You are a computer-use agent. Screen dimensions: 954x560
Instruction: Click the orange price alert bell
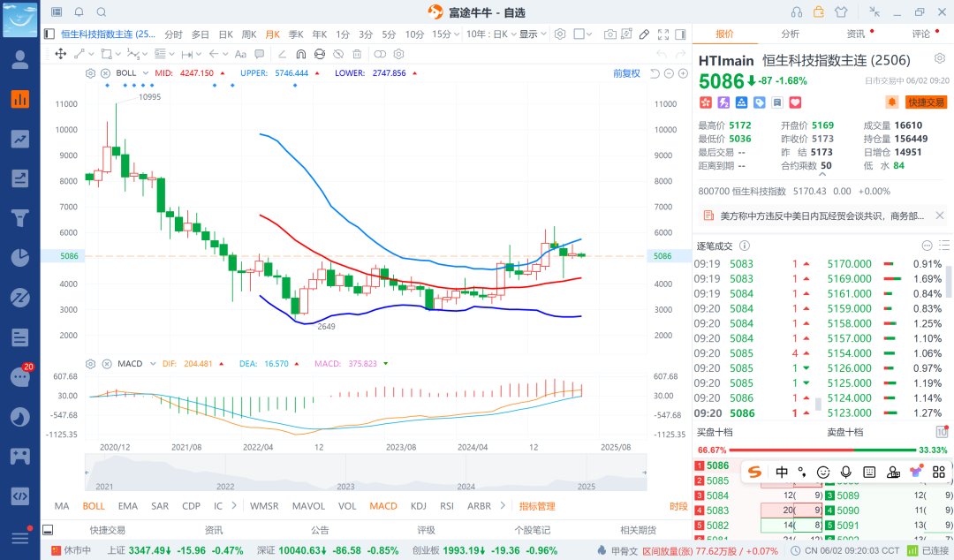click(892, 102)
